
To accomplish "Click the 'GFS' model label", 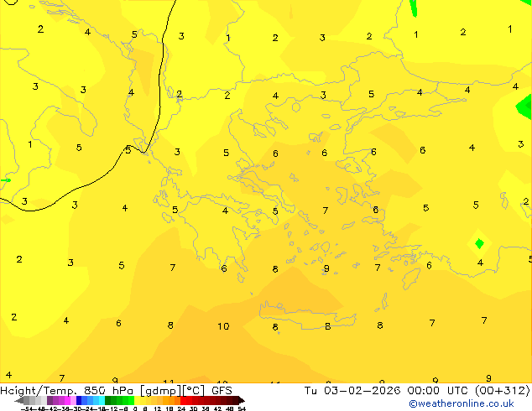I will coord(222,391).
